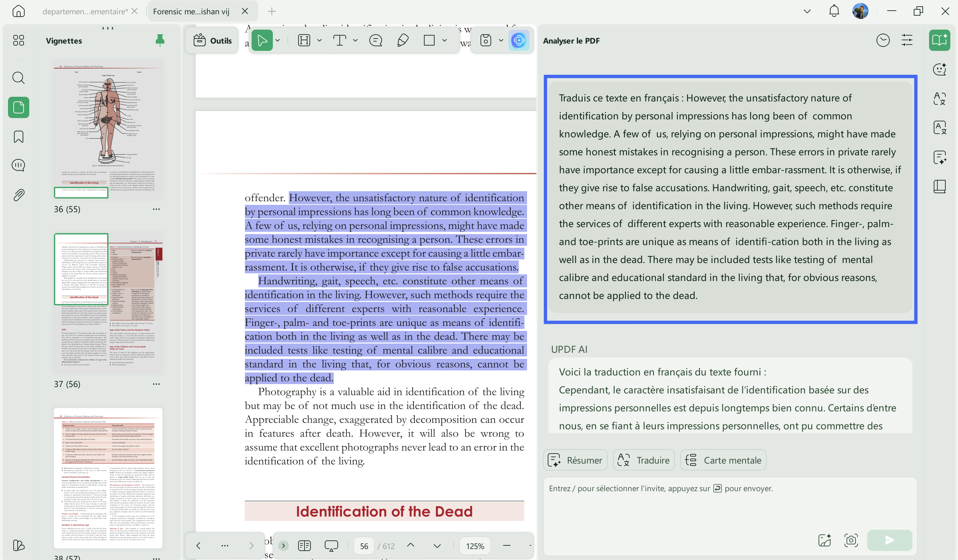Open chat history clock icon
958x560 pixels.
click(x=883, y=40)
